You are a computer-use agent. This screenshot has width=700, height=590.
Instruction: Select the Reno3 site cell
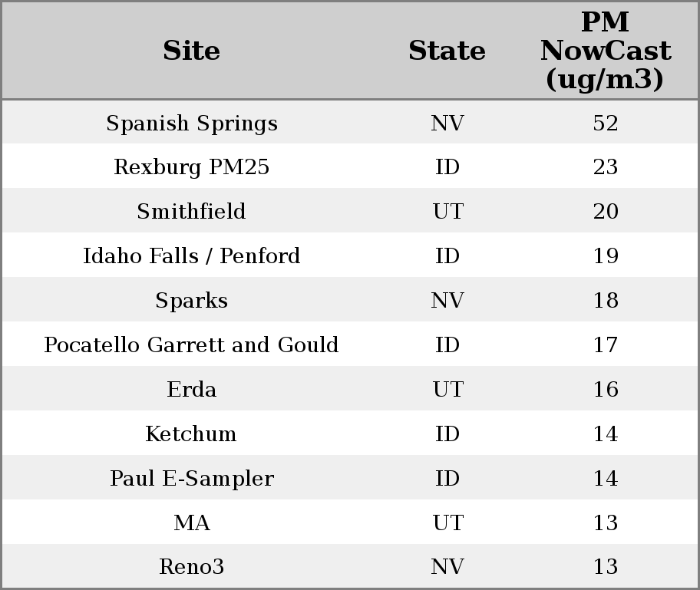(x=191, y=567)
